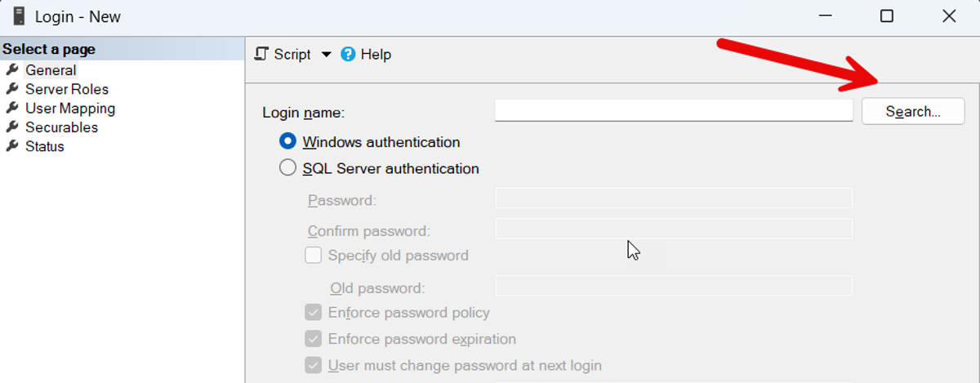
Task: Toggle the Specify old password checkbox
Action: point(313,256)
